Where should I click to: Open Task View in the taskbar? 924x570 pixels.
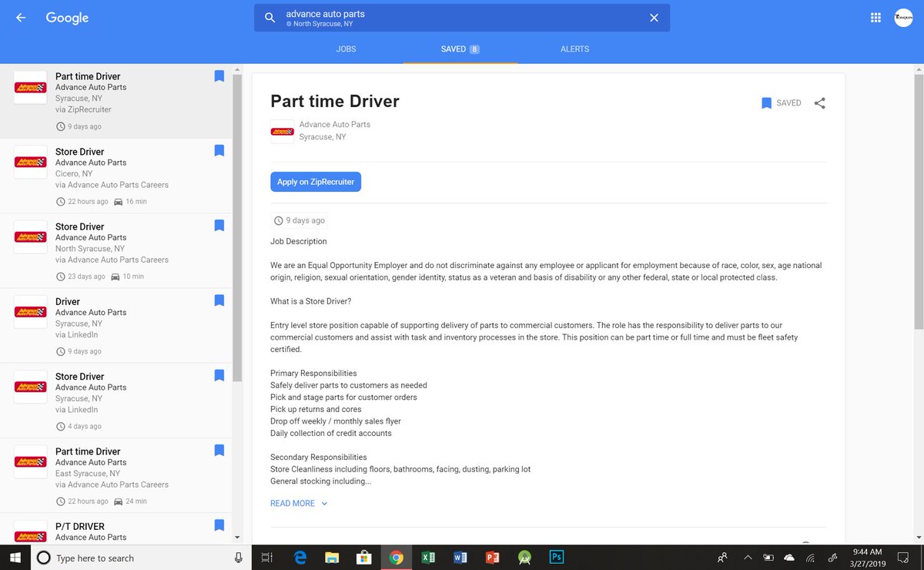click(x=267, y=558)
